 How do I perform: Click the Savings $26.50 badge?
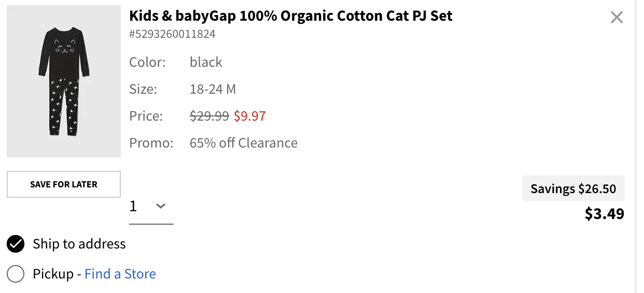pyautogui.click(x=573, y=189)
